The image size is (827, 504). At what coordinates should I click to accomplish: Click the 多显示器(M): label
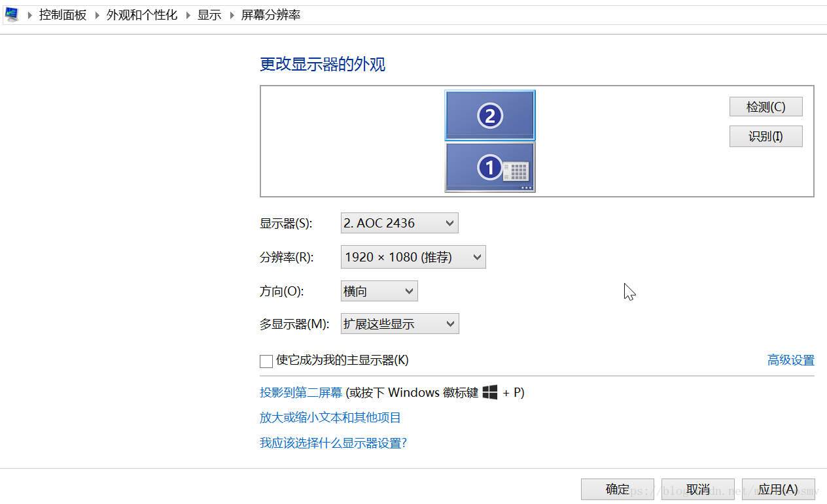[294, 324]
